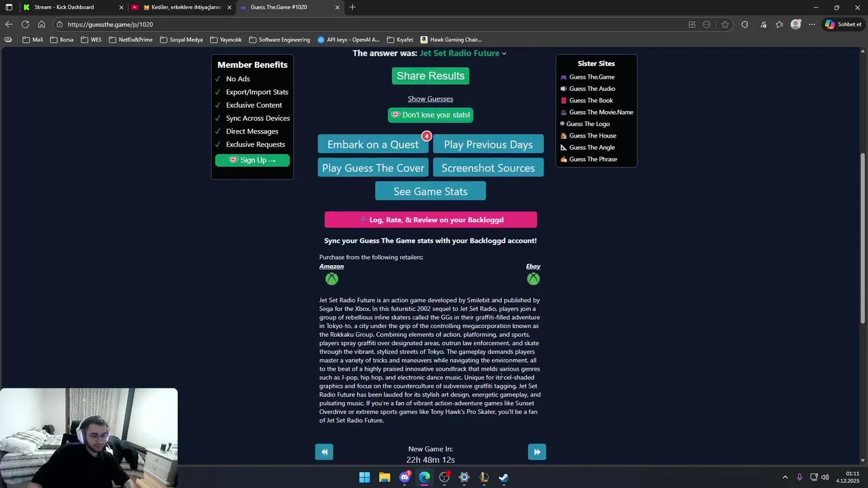Open Hawk Gaming Chair bookmark
The width and height of the screenshot is (868, 488).
tap(451, 40)
